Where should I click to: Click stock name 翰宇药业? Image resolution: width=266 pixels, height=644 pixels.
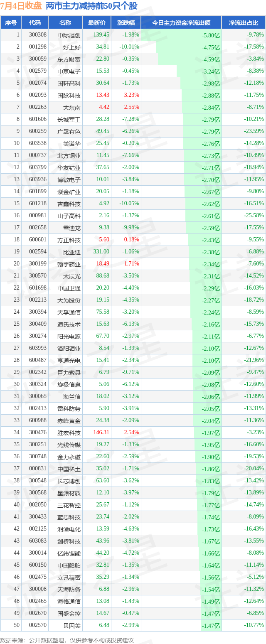pyautogui.click(x=69, y=264)
